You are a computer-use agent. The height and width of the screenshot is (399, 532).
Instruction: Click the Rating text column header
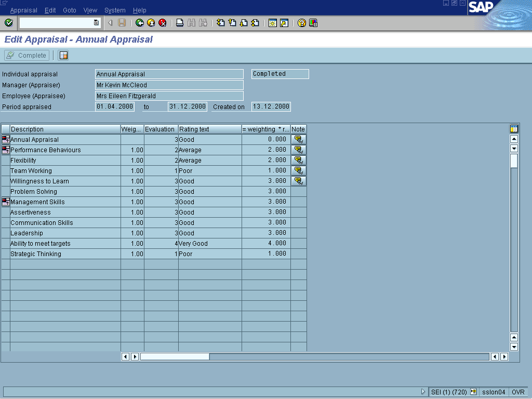210,129
